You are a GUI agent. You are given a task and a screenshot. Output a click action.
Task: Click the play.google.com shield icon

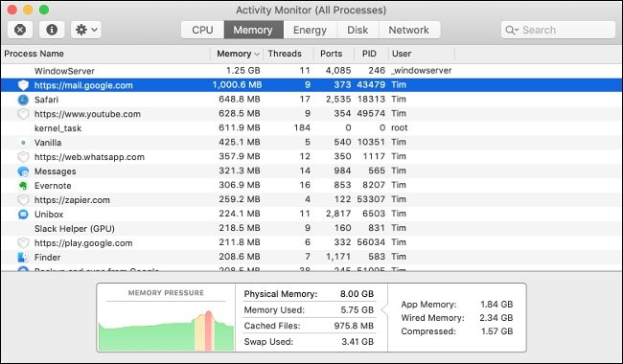tap(23, 242)
